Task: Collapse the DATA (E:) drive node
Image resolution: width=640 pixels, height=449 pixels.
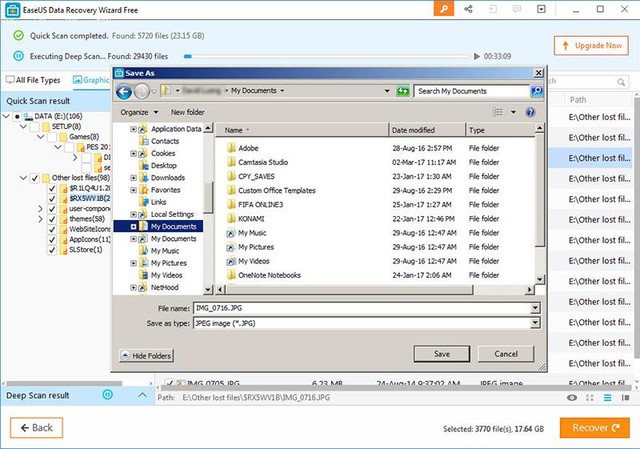Action: click(x=6, y=116)
